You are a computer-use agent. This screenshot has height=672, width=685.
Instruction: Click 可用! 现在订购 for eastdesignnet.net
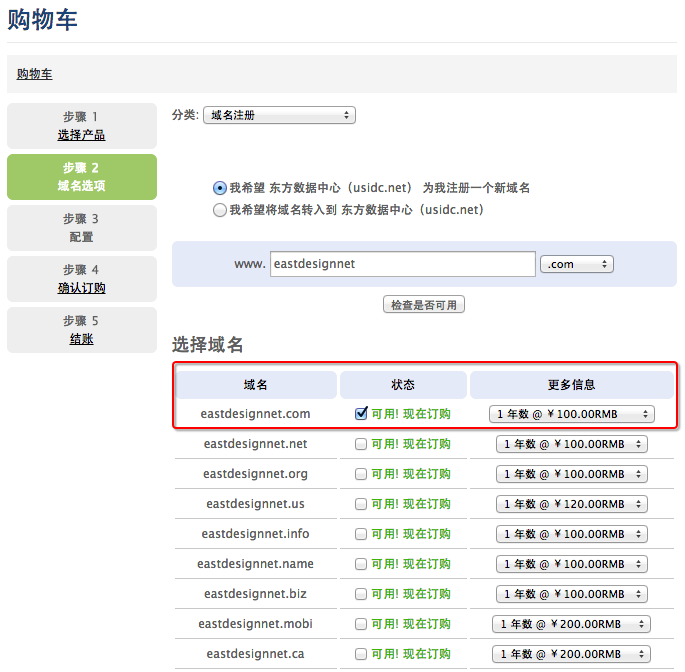click(x=411, y=444)
